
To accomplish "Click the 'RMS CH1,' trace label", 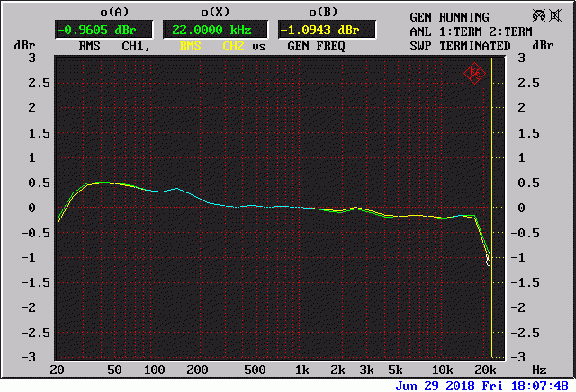I will [114, 46].
